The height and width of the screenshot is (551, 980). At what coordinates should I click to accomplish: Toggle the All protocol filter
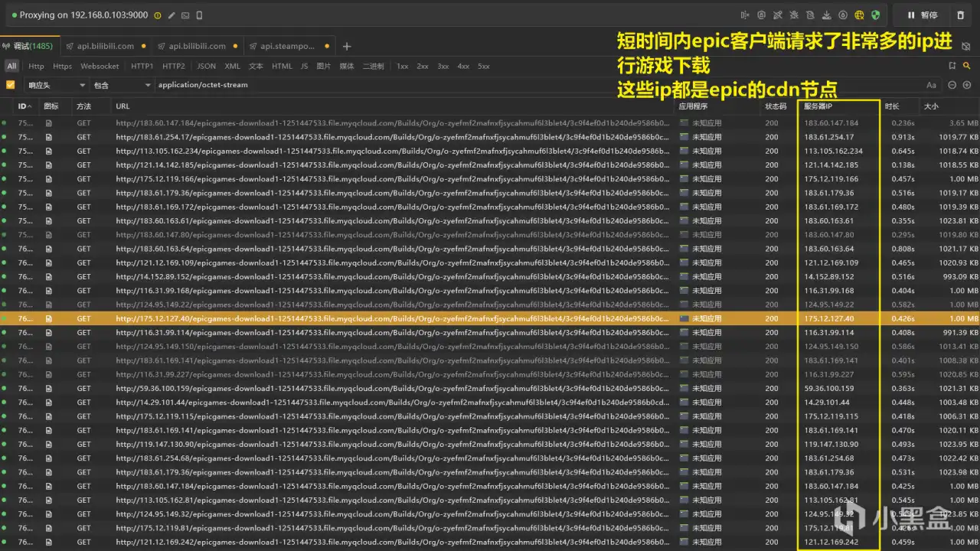coord(11,66)
